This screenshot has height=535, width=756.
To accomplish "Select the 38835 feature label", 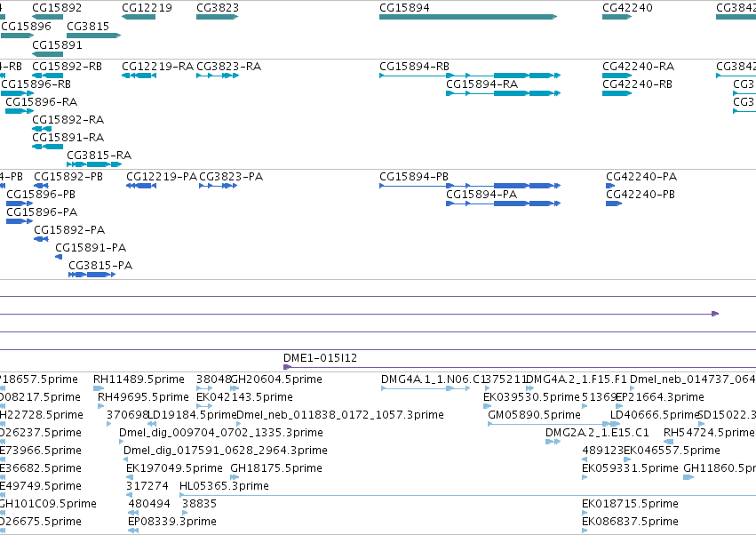I will pos(200,504).
